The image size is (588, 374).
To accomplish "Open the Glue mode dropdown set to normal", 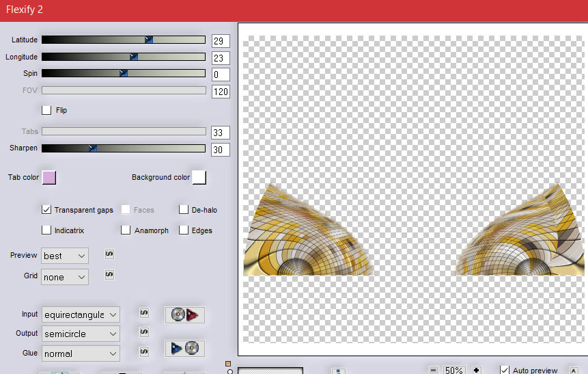I will point(81,353).
